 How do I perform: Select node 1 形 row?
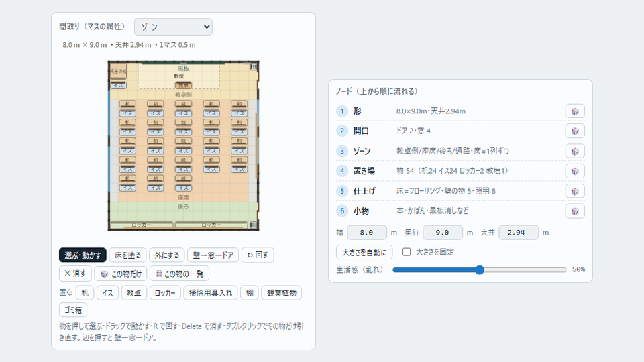460,111
